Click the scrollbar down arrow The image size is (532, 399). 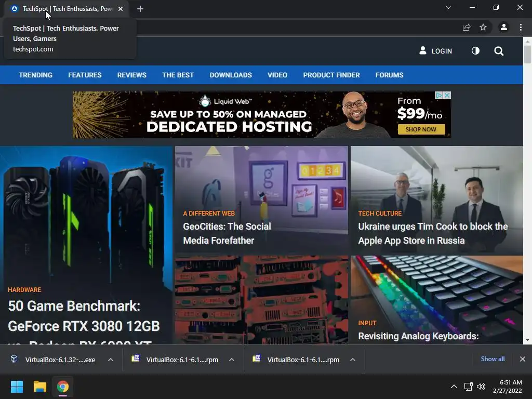tap(527, 340)
